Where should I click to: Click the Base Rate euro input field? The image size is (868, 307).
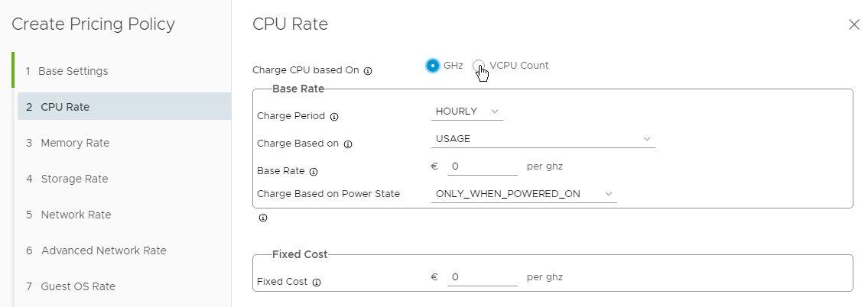(x=482, y=166)
